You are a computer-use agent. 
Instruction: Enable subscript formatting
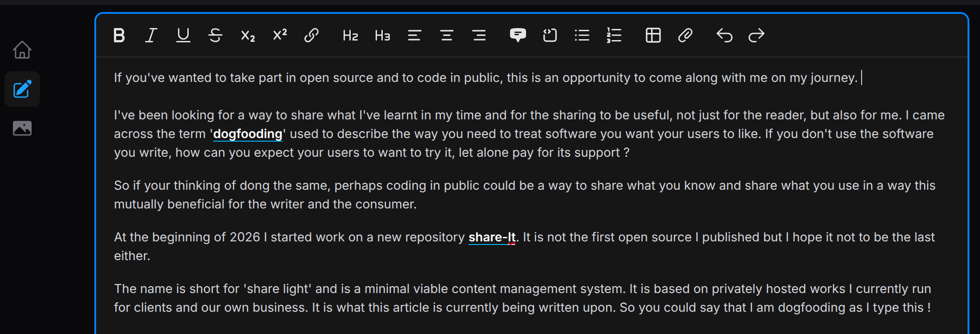[x=248, y=35]
